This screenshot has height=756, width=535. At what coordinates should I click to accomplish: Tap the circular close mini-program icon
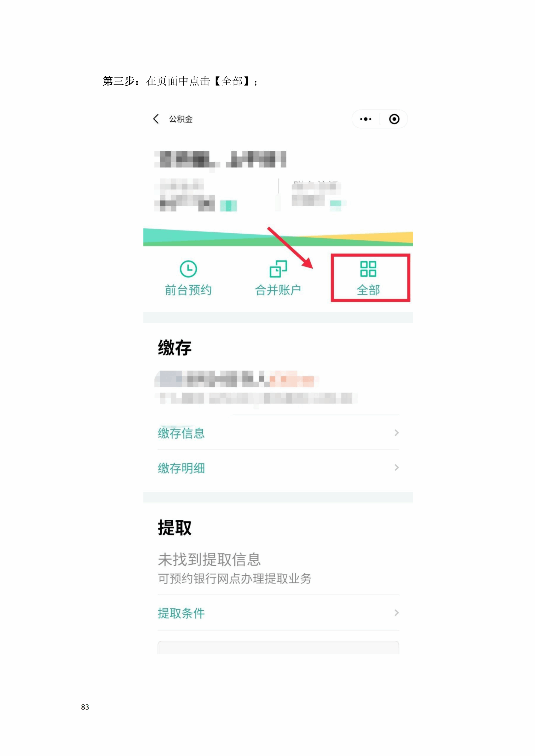click(x=394, y=119)
